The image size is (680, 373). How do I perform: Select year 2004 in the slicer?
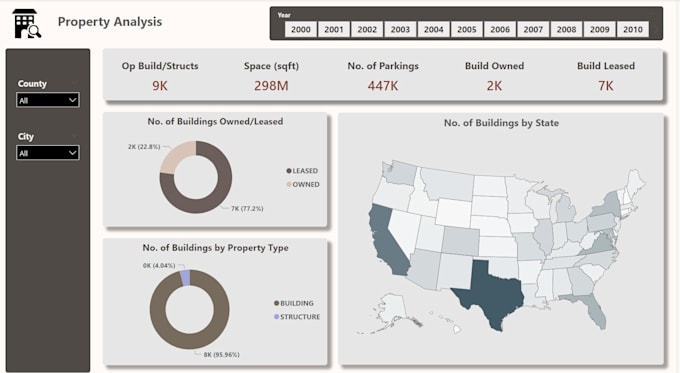coord(433,29)
